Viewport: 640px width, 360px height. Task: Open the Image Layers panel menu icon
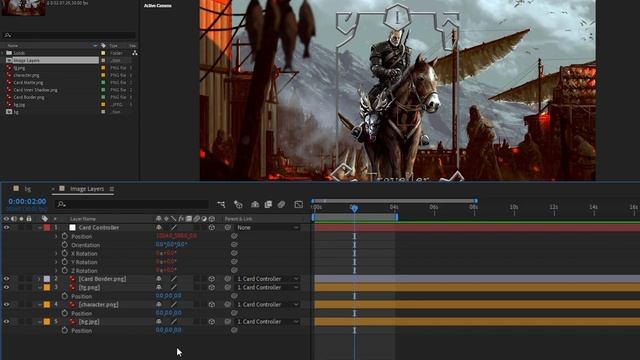tap(111, 189)
